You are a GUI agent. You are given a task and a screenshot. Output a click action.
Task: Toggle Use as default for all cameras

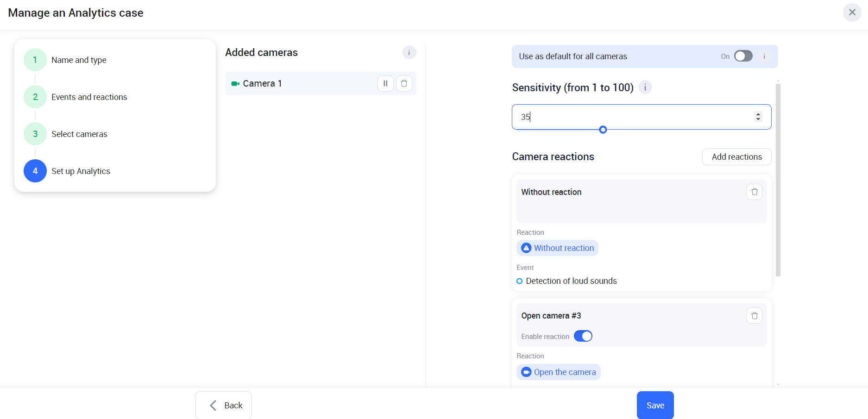743,56
